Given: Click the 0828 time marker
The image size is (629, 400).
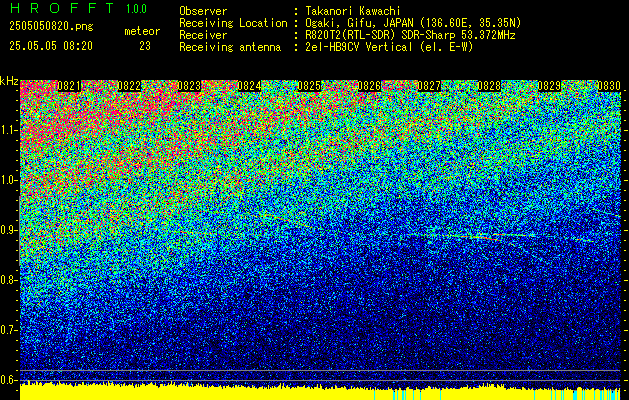Looking at the screenshot, I should (x=489, y=86).
